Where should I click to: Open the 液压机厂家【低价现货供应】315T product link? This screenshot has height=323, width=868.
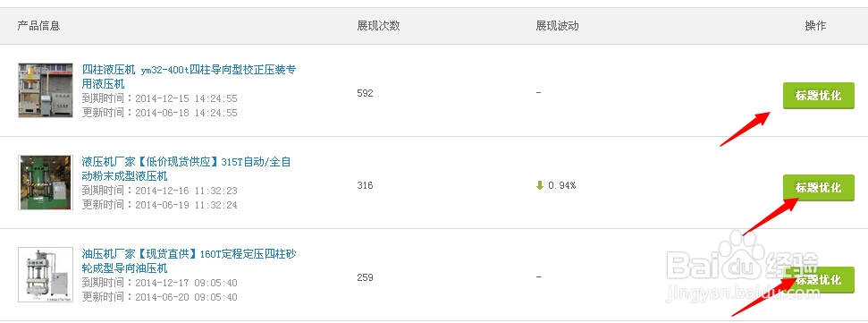(186, 169)
